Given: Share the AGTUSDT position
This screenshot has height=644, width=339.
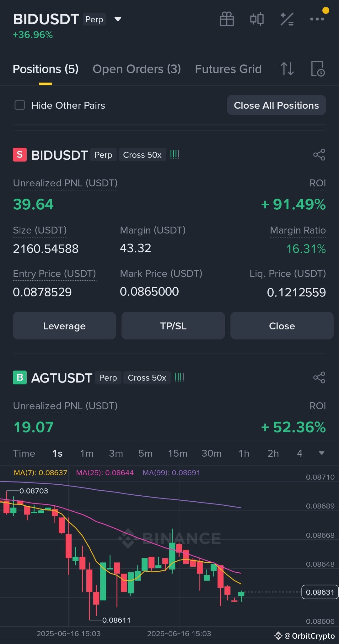Looking at the screenshot, I should pos(319,377).
